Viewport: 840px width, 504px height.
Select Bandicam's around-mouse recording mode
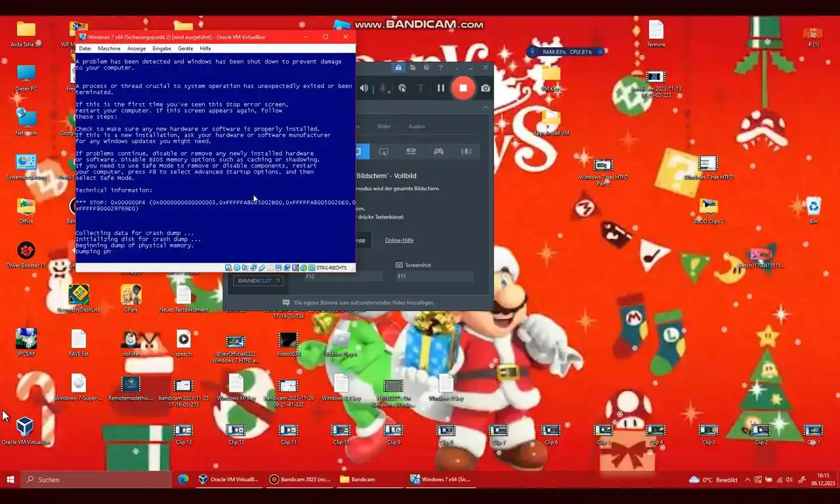384,152
